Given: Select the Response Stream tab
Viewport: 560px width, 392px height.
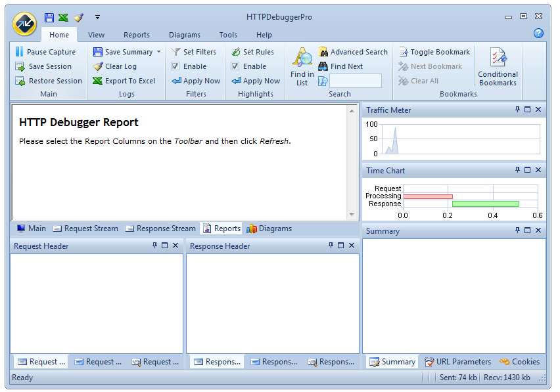Looking at the screenshot, I should (x=160, y=229).
